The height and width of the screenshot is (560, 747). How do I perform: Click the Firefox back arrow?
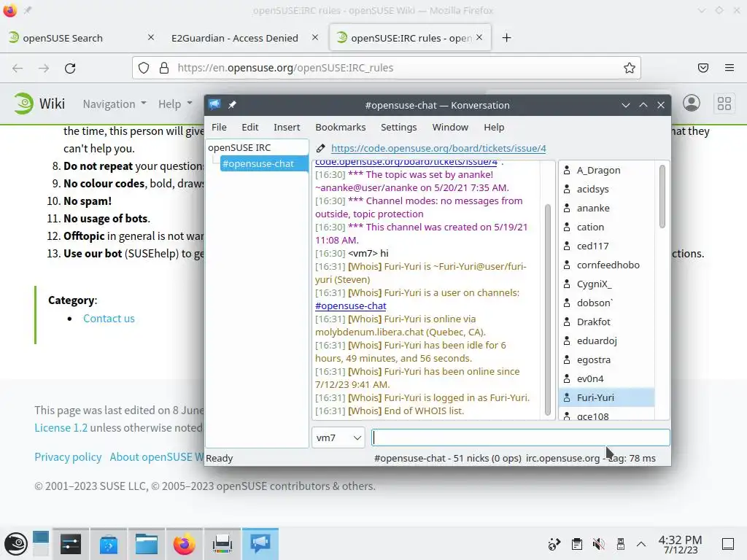18,68
